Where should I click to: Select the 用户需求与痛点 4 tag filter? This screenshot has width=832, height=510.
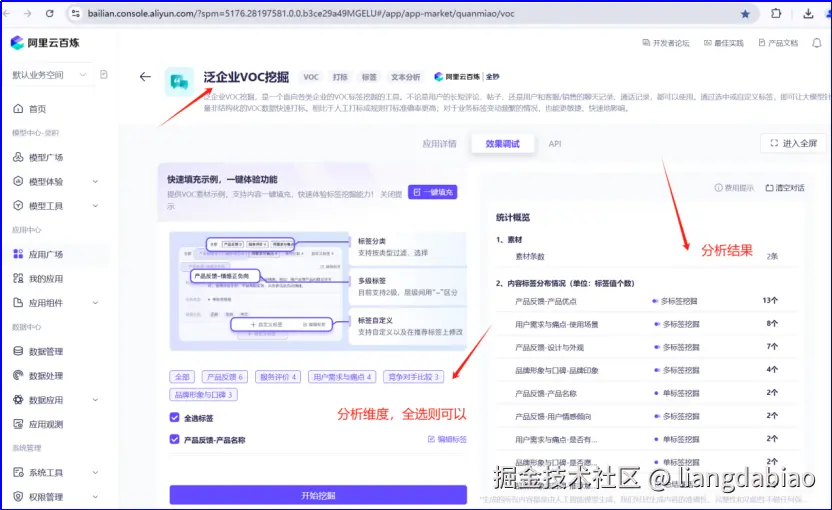(342, 377)
